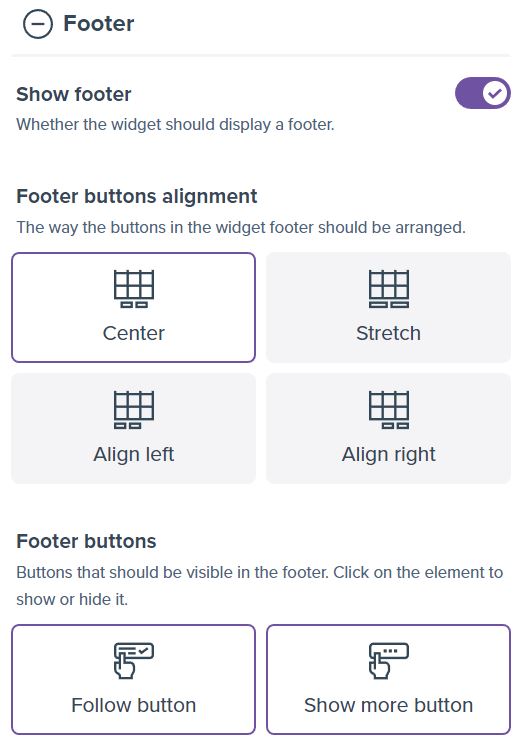This screenshot has height=746, width=526.
Task: Click the Show footer description text
Action: (x=175, y=125)
